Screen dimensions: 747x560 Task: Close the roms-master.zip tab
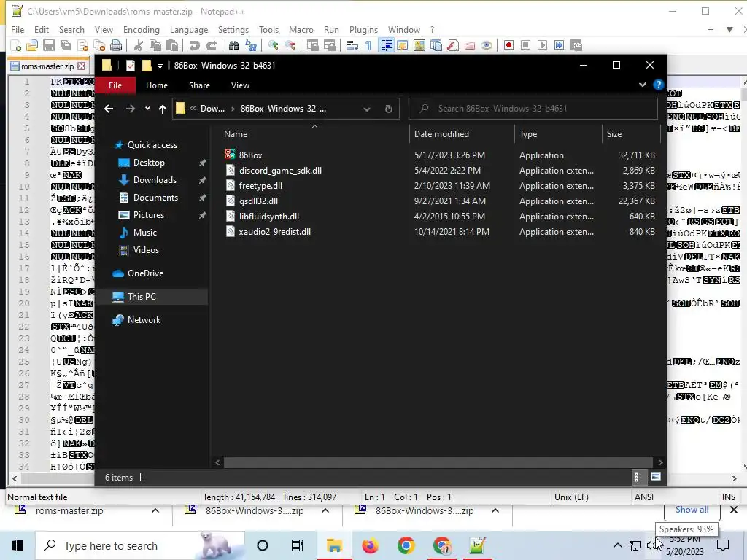coord(82,66)
